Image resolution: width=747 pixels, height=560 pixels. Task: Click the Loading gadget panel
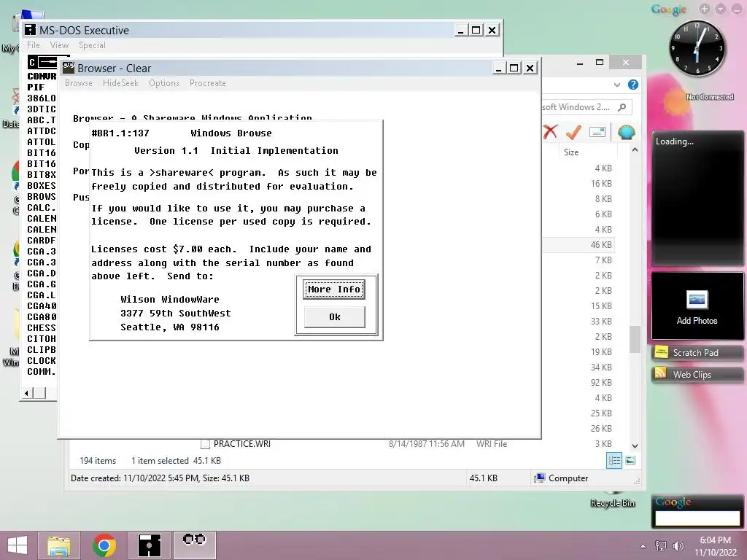(697, 198)
